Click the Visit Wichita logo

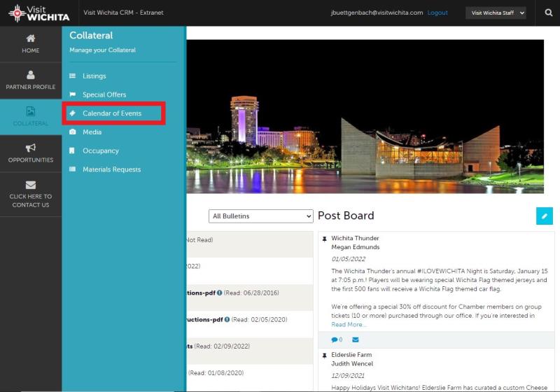(39, 13)
